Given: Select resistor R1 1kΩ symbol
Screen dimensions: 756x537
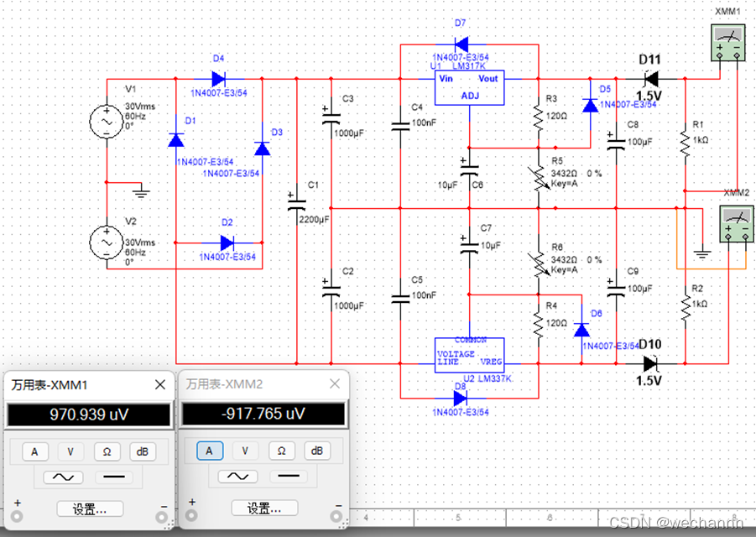Looking at the screenshot, I should point(685,143).
